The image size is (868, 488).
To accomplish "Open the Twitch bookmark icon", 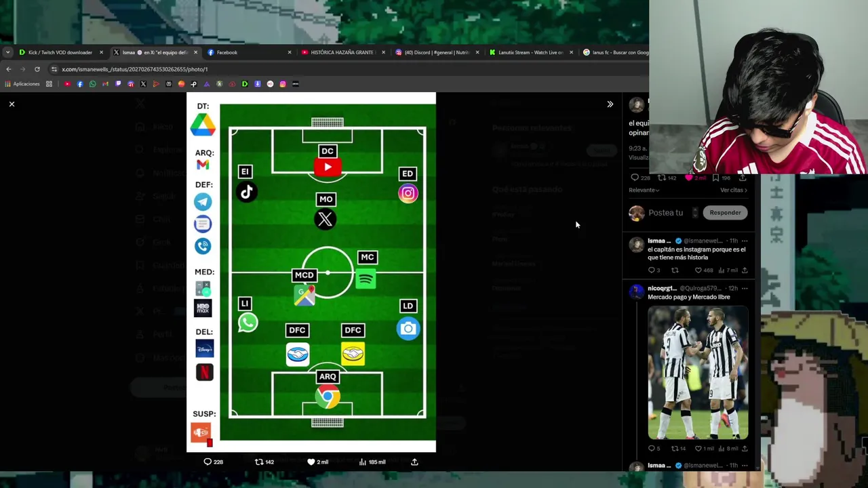I will coord(118,84).
